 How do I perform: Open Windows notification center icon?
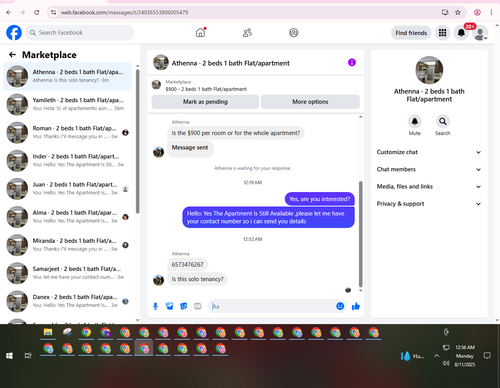pyautogui.click(x=487, y=356)
